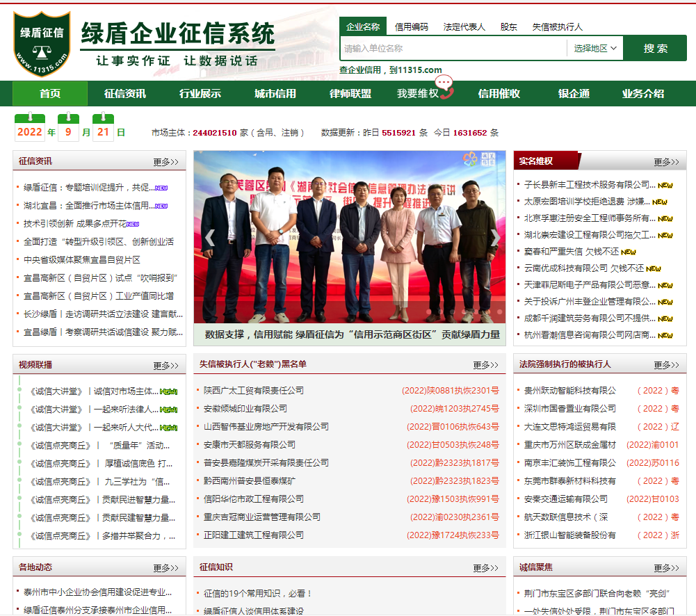
Task: Open the 律师联盟 navigation item
Action: (x=350, y=94)
